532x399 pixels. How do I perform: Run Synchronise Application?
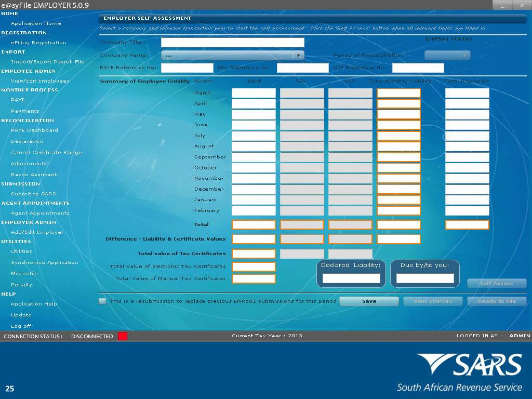point(45,262)
